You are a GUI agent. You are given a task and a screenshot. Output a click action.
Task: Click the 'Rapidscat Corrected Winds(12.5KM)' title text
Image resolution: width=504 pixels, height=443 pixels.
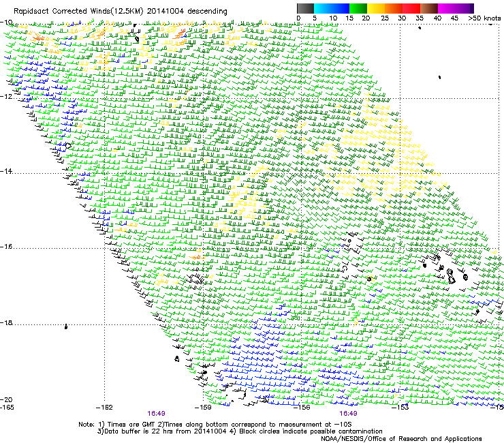coord(78,12)
